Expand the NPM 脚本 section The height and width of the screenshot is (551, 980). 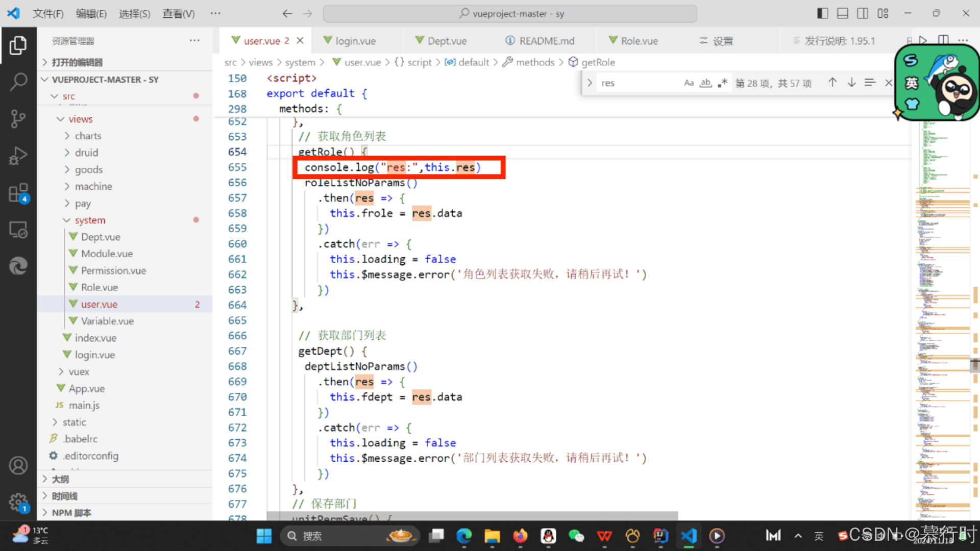(71, 513)
